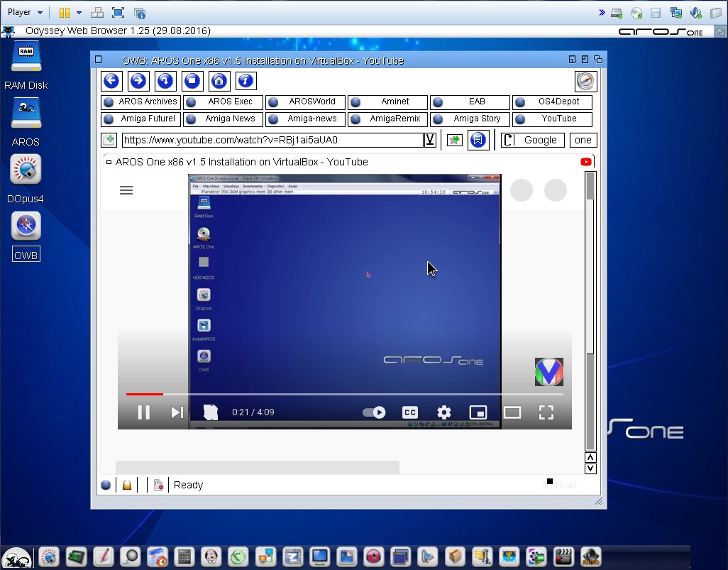Open the Google search engine selector

533,140
